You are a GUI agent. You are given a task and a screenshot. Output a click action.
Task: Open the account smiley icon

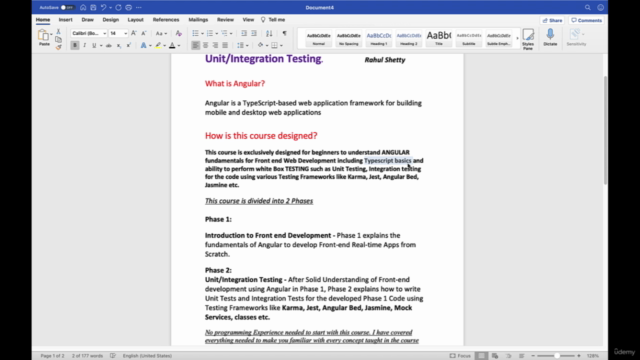(x=601, y=7)
